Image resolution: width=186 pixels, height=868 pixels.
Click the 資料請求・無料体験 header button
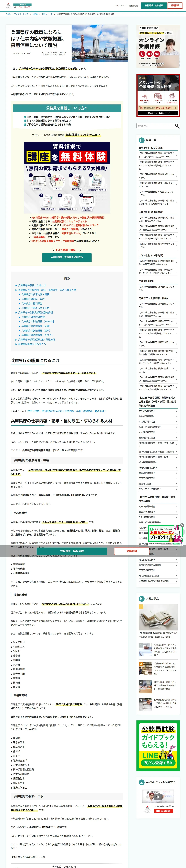(x=154, y=5)
